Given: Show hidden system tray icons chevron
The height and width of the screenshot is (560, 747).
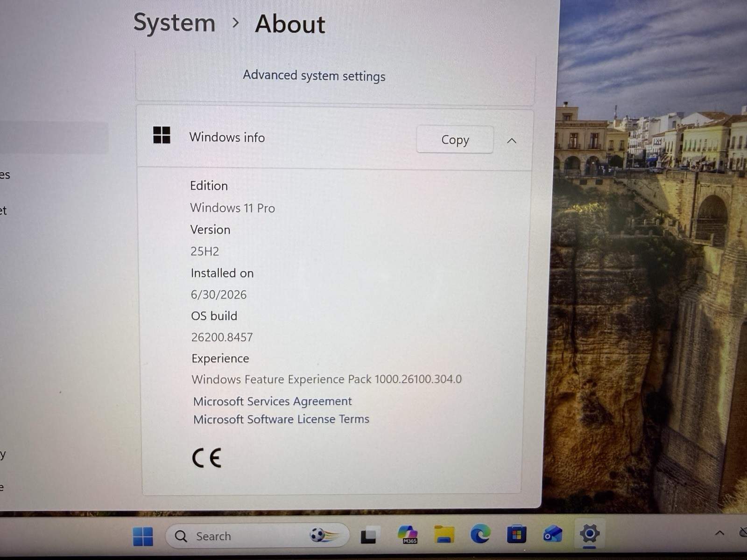Looking at the screenshot, I should coord(719,532).
